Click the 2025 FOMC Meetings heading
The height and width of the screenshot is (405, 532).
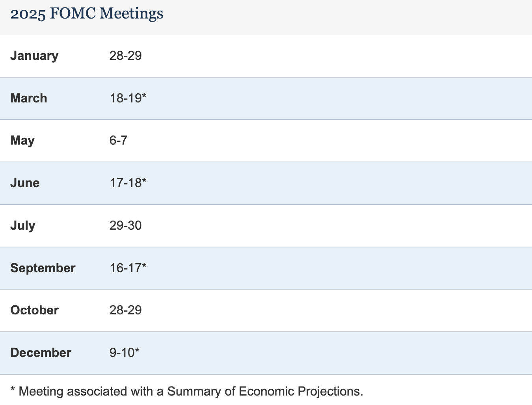[87, 13]
